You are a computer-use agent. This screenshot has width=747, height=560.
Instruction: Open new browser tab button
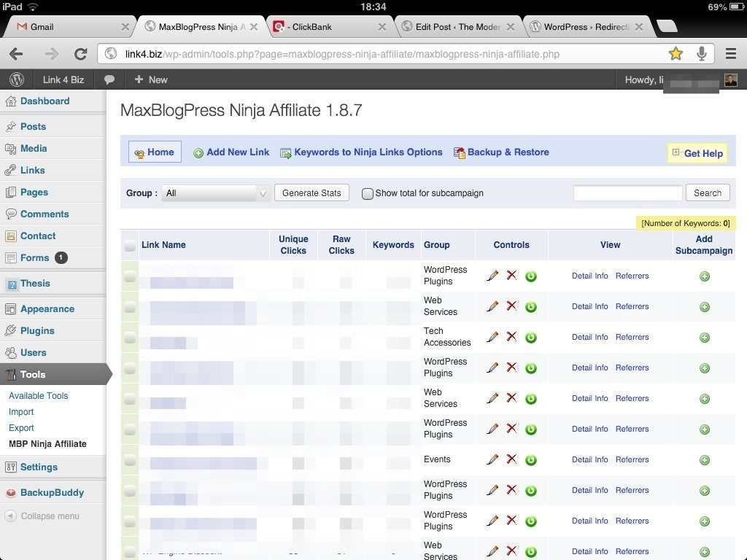tap(667, 26)
